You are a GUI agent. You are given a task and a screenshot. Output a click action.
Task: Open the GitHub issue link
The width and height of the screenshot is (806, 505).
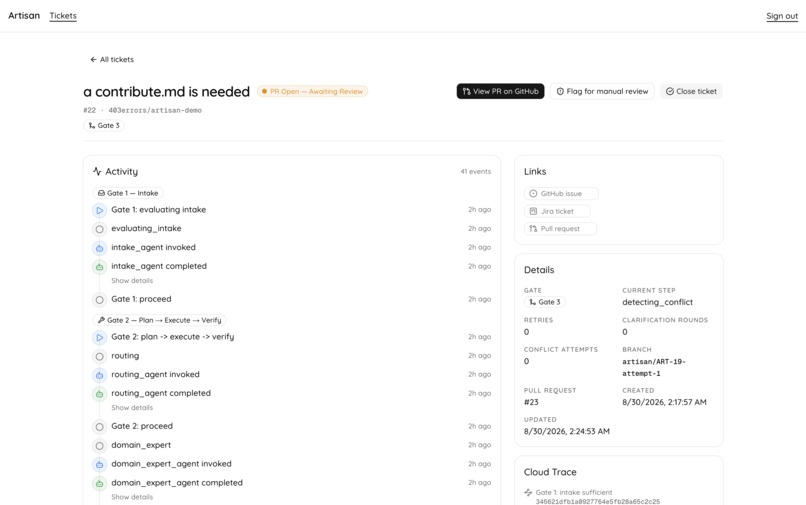pyautogui.click(x=561, y=193)
